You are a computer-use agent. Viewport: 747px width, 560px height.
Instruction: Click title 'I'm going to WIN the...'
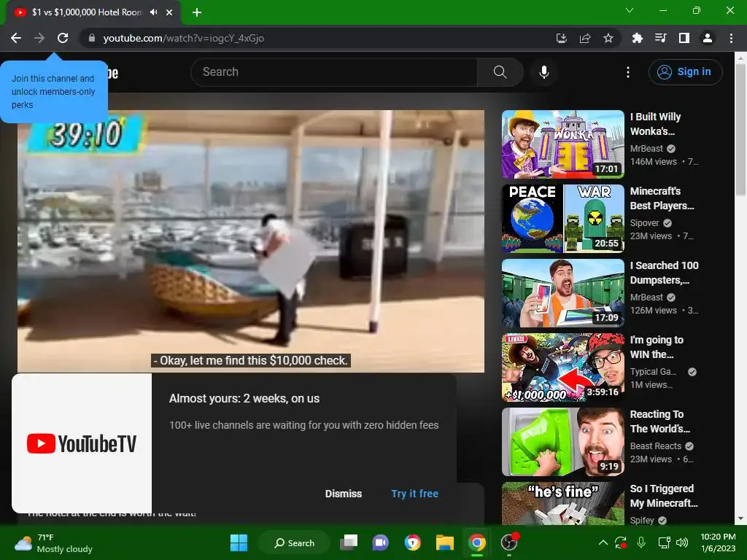pyautogui.click(x=657, y=346)
